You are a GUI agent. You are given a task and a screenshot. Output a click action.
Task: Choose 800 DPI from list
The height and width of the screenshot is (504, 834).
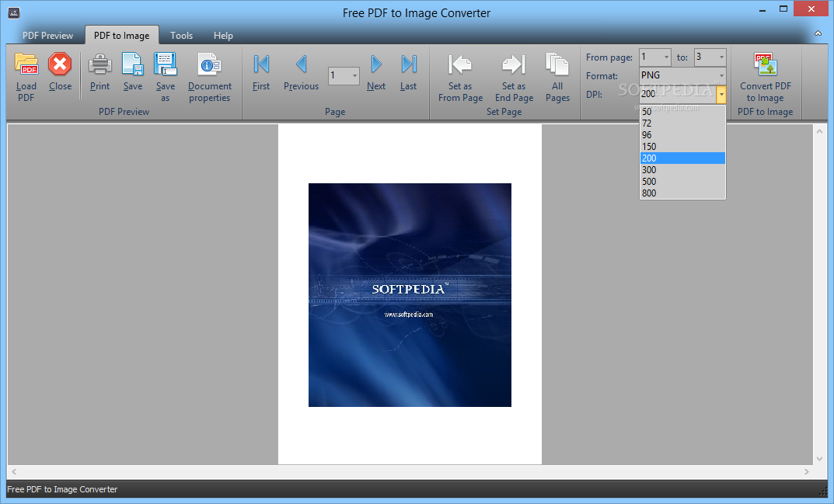(682, 193)
